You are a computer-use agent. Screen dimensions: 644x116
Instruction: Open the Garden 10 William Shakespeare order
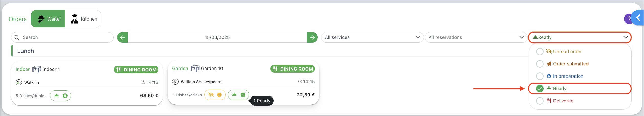243,83
